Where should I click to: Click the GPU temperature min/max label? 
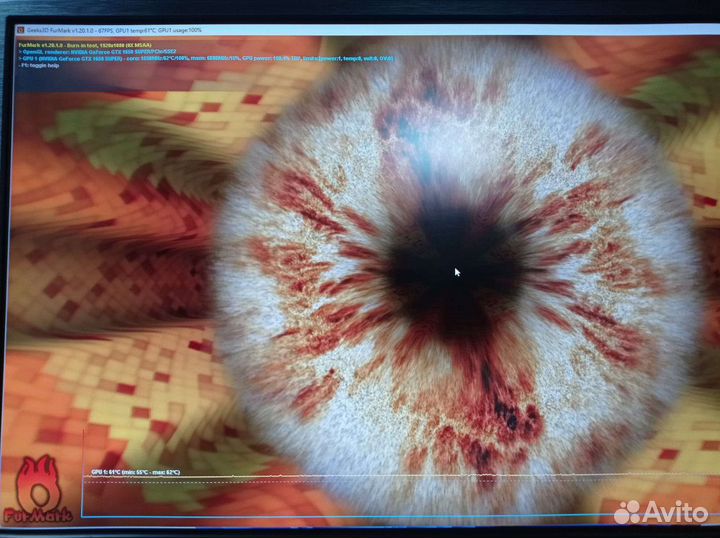coord(135,472)
